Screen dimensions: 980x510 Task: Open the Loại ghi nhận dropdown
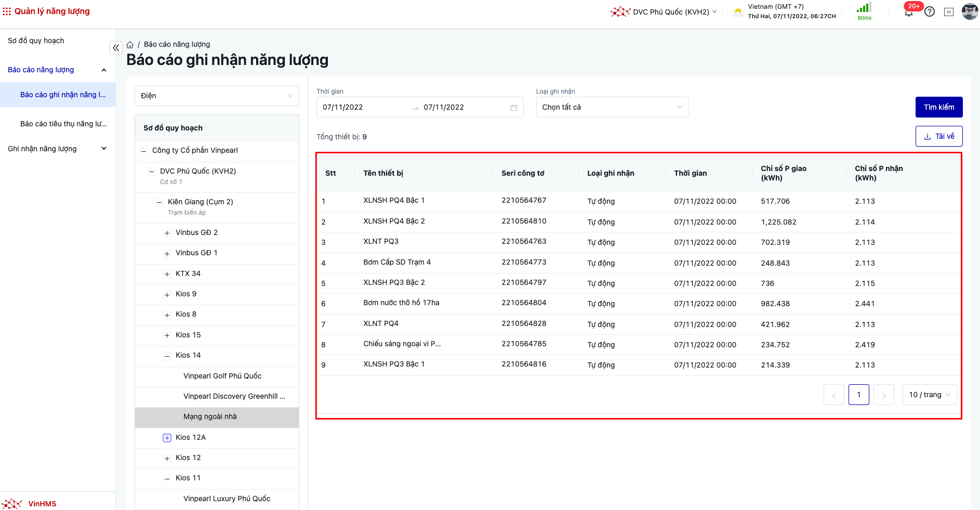coord(612,107)
